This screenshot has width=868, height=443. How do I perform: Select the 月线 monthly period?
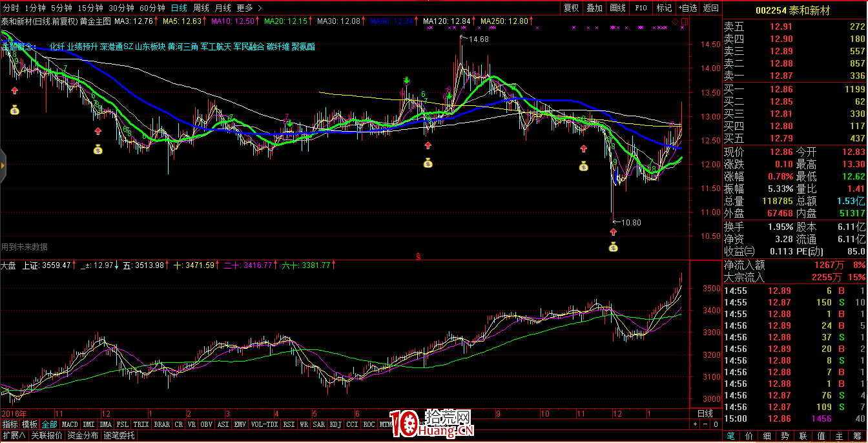coord(223,8)
